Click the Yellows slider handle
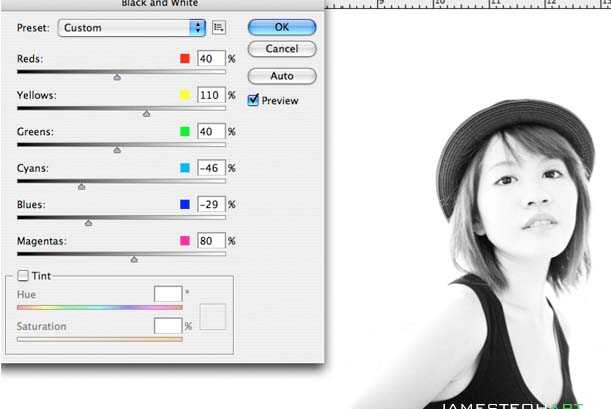 coord(146,113)
